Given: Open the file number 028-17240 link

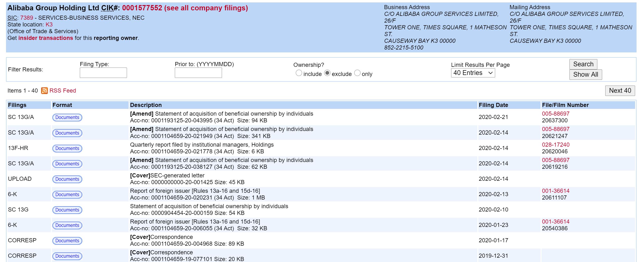Looking at the screenshot, I should click(556, 145).
